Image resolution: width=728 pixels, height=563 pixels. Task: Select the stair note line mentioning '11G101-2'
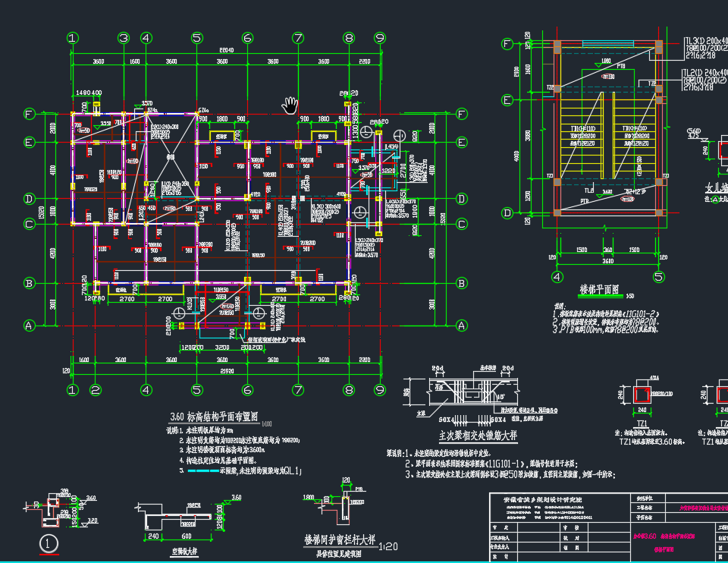pos(605,314)
